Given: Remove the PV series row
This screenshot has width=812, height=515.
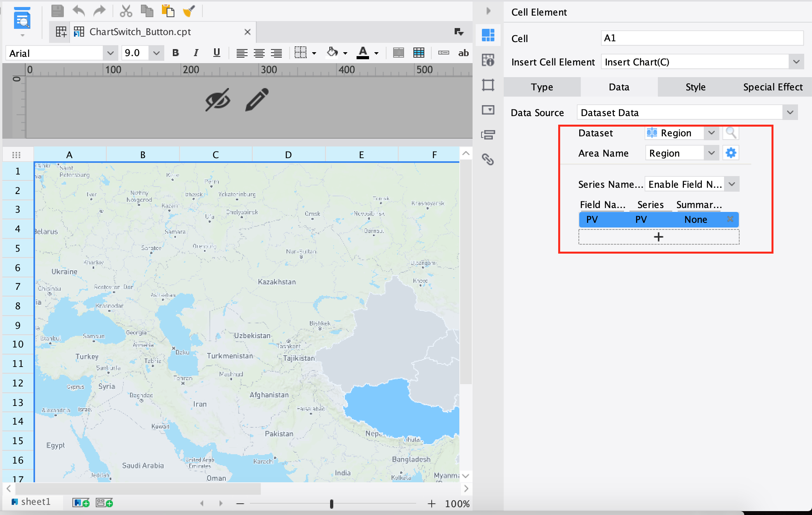Looking at the screenshot, I should (x=730, y=219).
